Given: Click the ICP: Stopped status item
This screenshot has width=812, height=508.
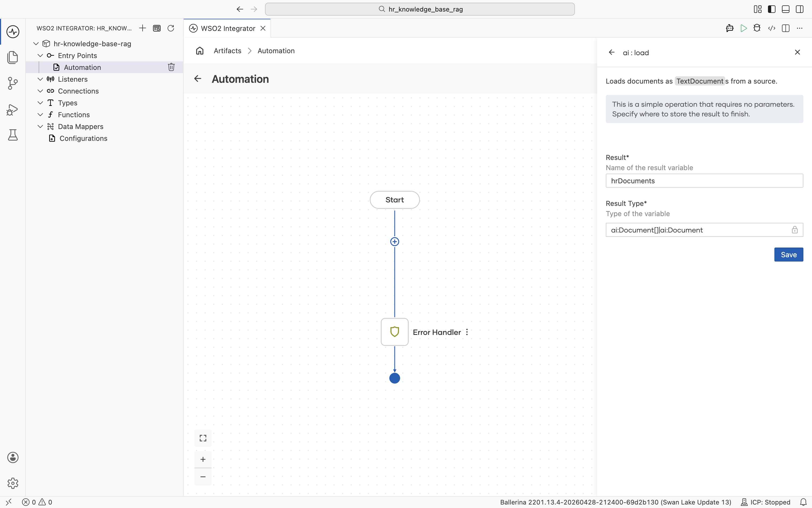Looking at the screenshot, I should [x=765, y=502].
